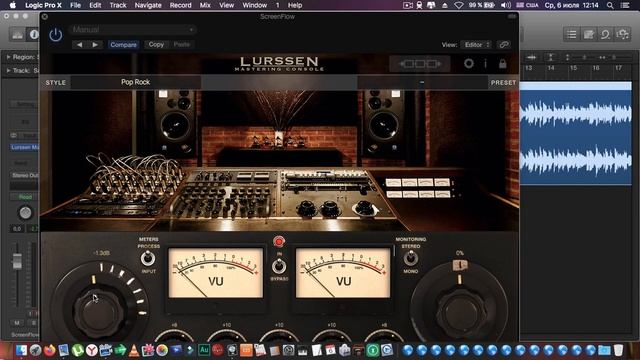Open the Pop Rock style selector
The height and width of the screenshot is (360, 640).
click(x=136, y=82)
